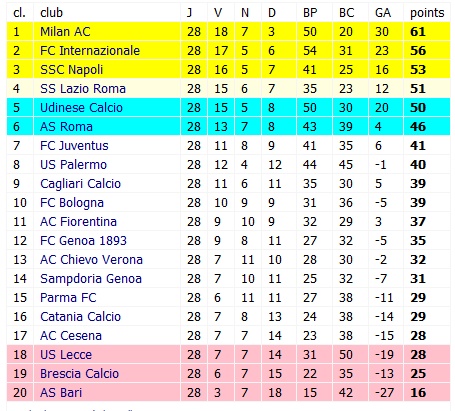Open the Parma FC club link
The image size is (455, 411).
pos(68,298)
